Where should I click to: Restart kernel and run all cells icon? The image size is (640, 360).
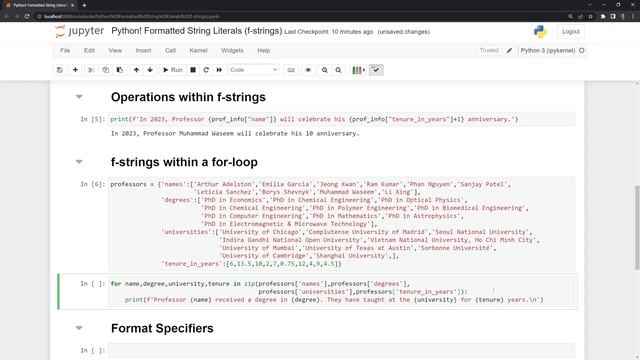[219, 70]
